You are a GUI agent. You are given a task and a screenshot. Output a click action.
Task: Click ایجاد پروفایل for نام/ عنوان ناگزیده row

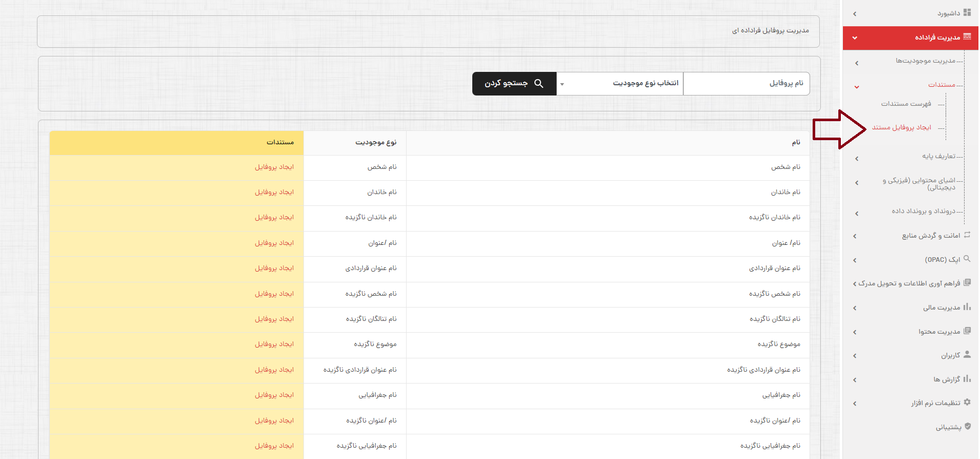coord(275,421)
